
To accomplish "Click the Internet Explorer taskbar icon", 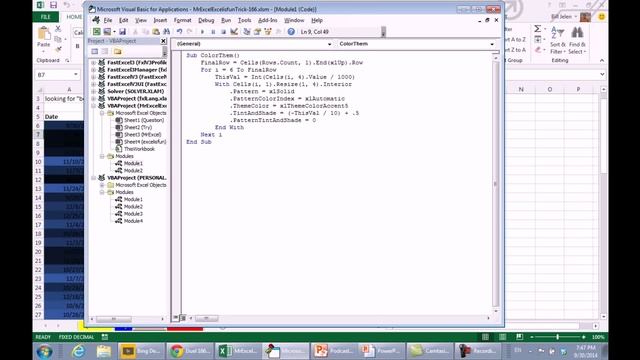I will (78, 351).
